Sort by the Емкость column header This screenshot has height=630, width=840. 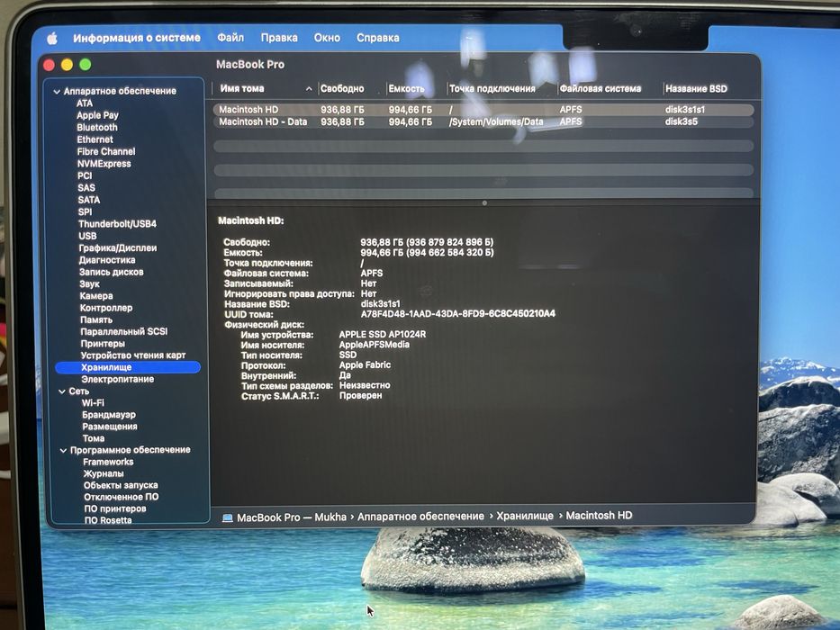click(407, 88)
